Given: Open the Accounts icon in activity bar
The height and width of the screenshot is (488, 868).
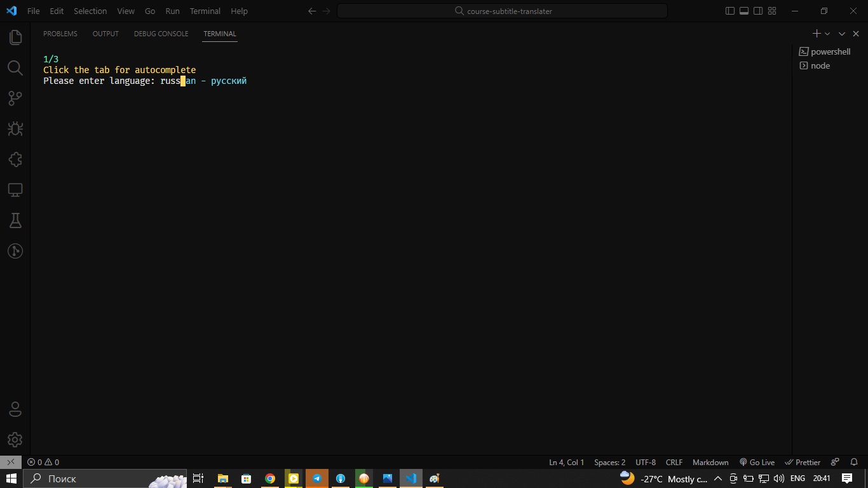Looking at the screenshot, I should coord(15,409).
